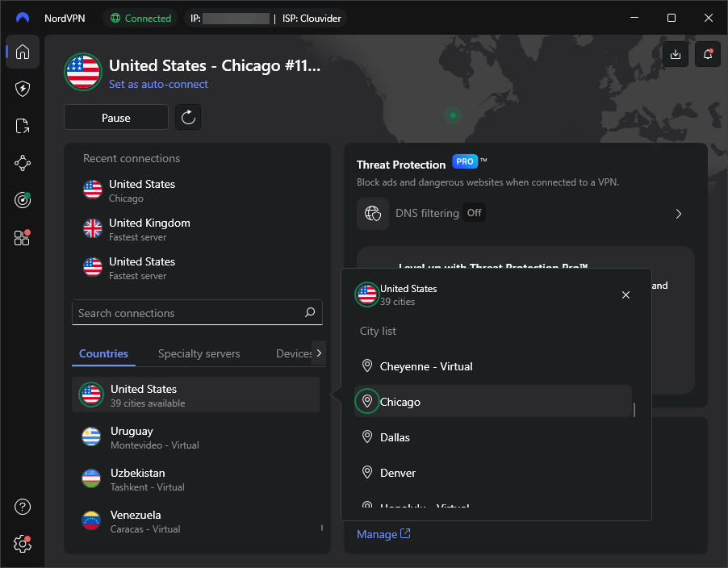Click the download update icon
This screenshot has height=568, width=728.
pos(676,54)
